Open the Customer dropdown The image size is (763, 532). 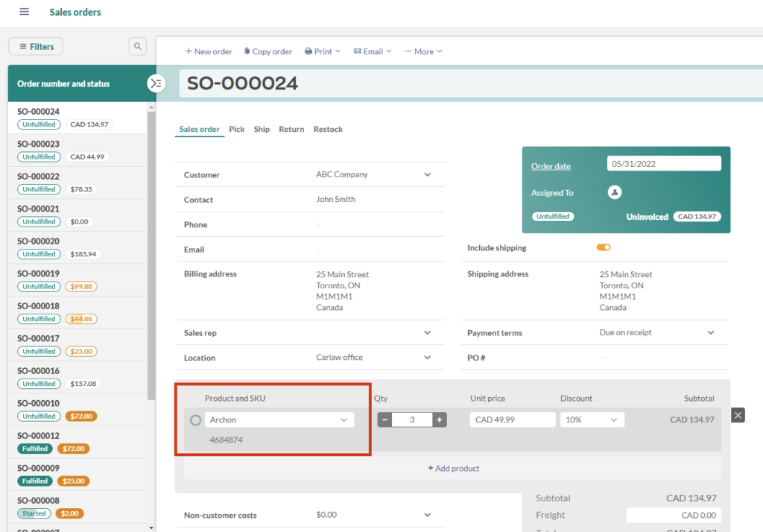pos(427,174)
